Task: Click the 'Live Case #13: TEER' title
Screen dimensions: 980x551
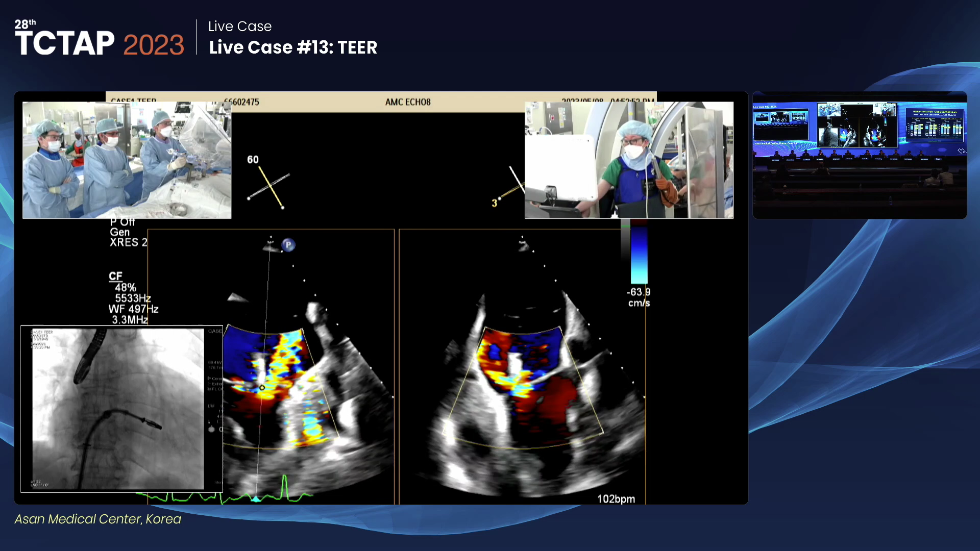Action: 293,47
